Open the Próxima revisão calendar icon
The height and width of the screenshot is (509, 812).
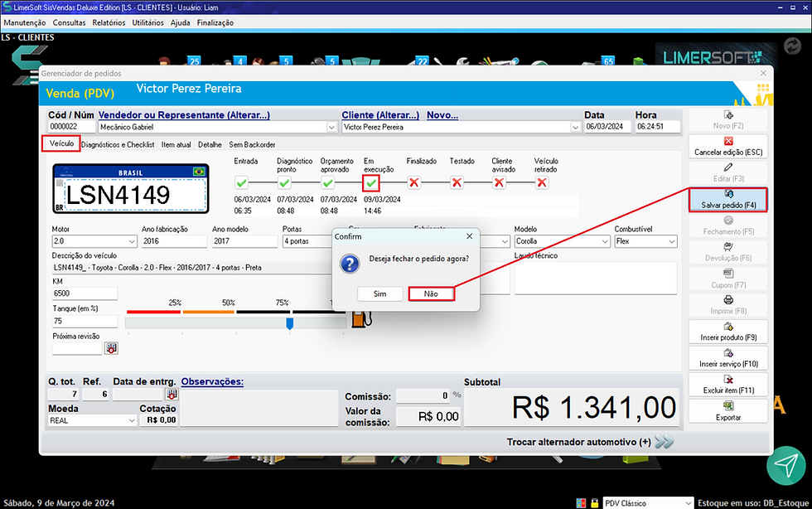click(111, 348)
